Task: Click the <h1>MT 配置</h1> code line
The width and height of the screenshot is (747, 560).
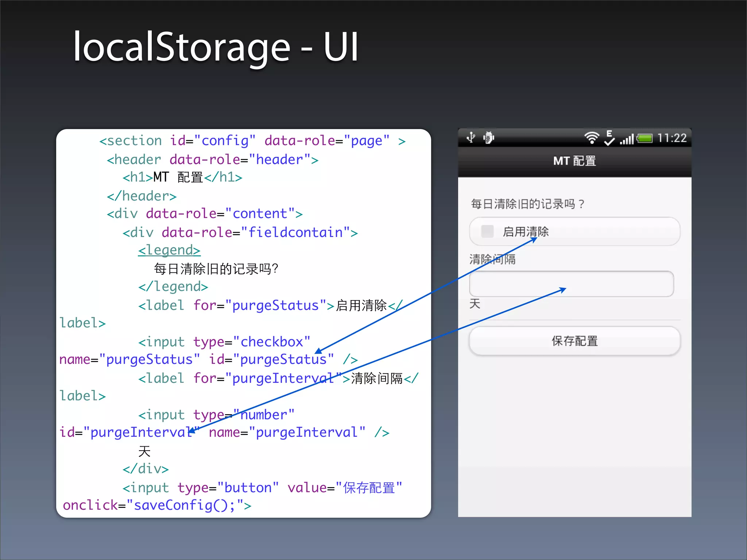Action: (x=182, y=177)
